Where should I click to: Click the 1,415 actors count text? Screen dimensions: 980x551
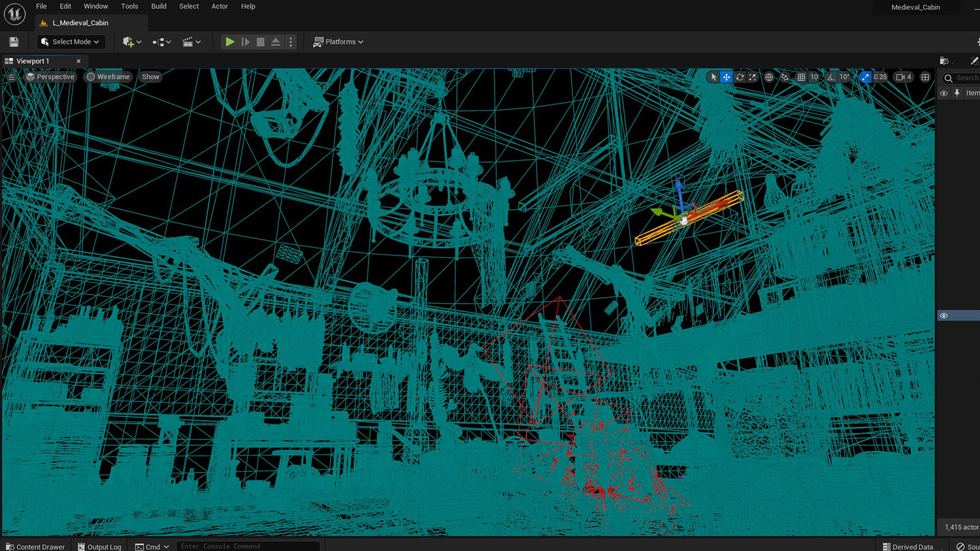tap(962, 527)
